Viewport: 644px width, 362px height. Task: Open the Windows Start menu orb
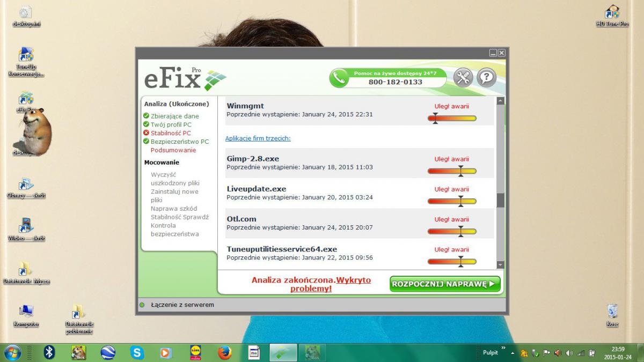12,352
